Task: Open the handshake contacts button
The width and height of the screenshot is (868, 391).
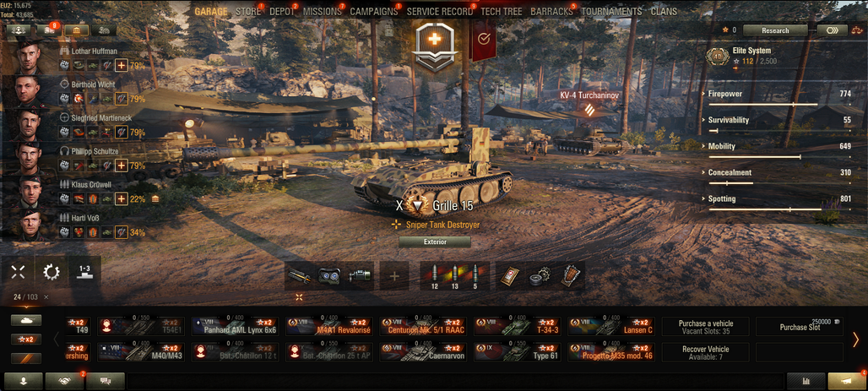Action: click(x=64, y=381)
